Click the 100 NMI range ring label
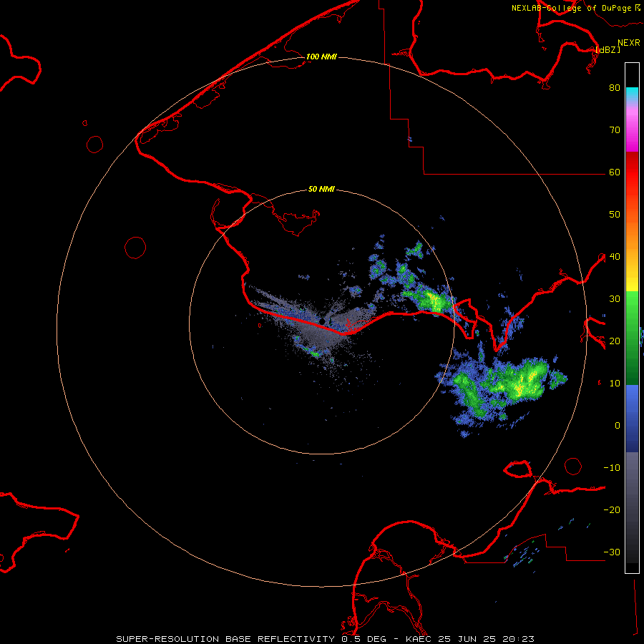The image size is (644, 644). tap(321, 57)
